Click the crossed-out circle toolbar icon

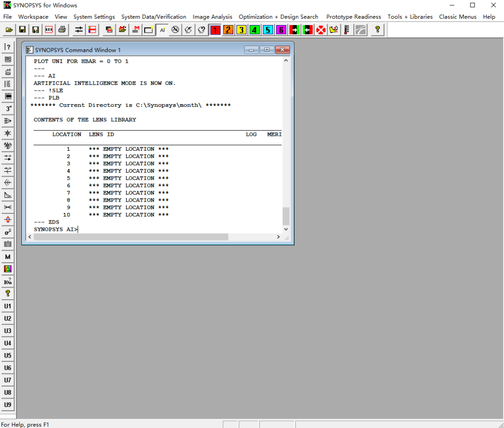(x=175, y=30)
